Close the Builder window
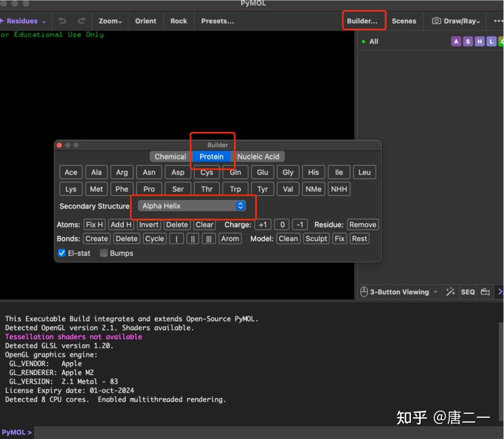 (60, 145)
